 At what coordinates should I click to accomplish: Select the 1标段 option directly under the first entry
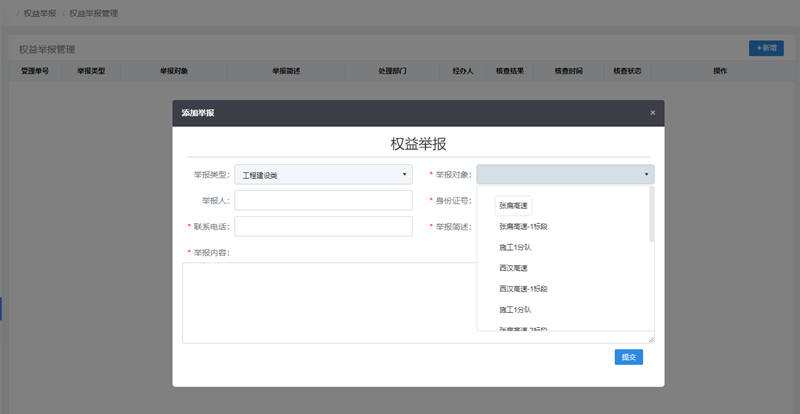pyautogui.click(x=523, y=226)
